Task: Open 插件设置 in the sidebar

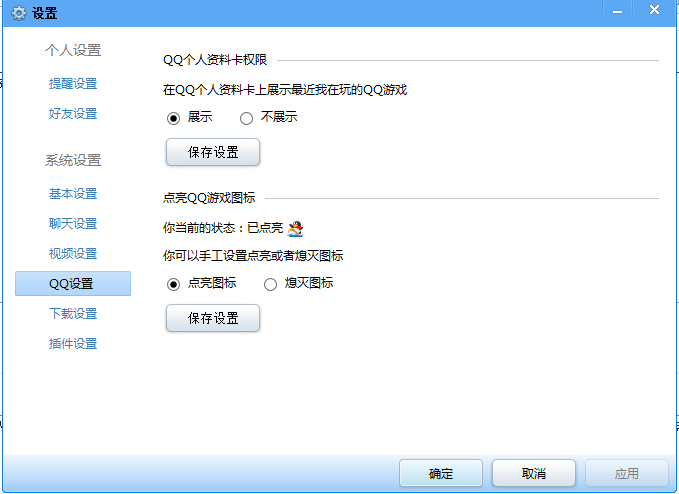Action: pos(73,343)
